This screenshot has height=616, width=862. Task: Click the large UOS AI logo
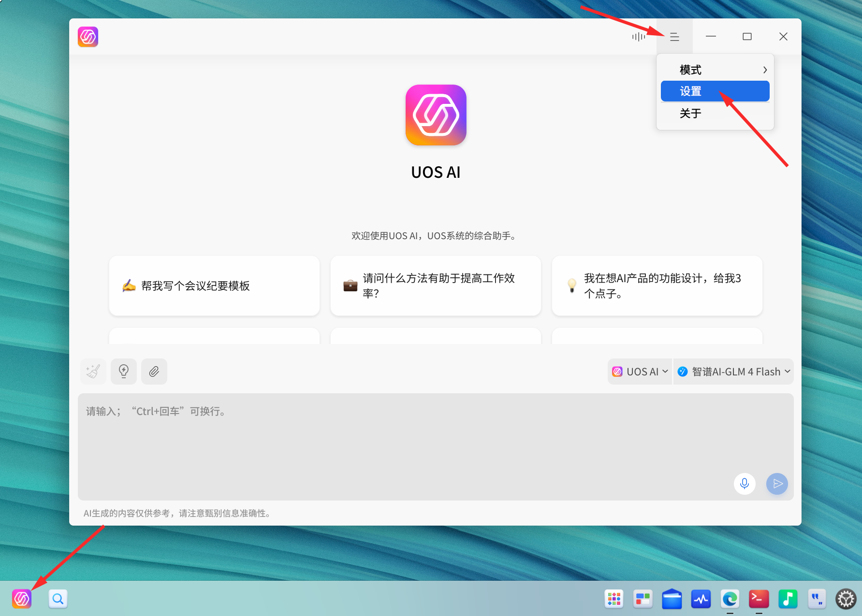[436, 115]
